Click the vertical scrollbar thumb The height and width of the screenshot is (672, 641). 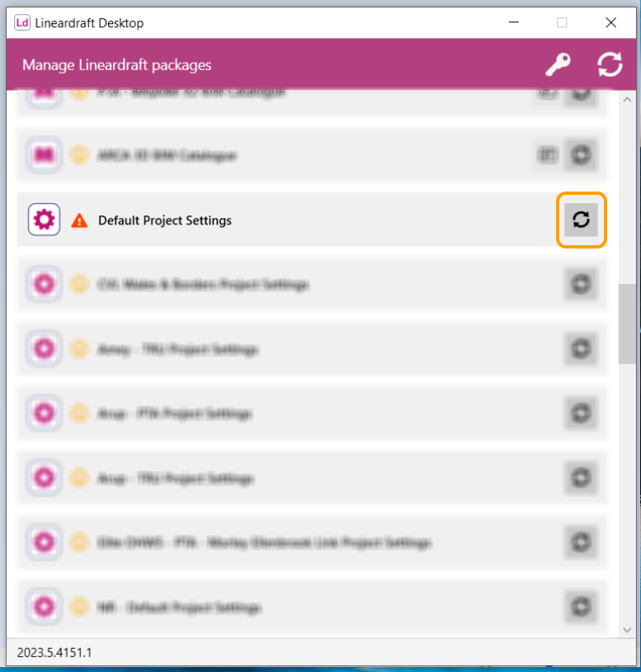point(627,324)
